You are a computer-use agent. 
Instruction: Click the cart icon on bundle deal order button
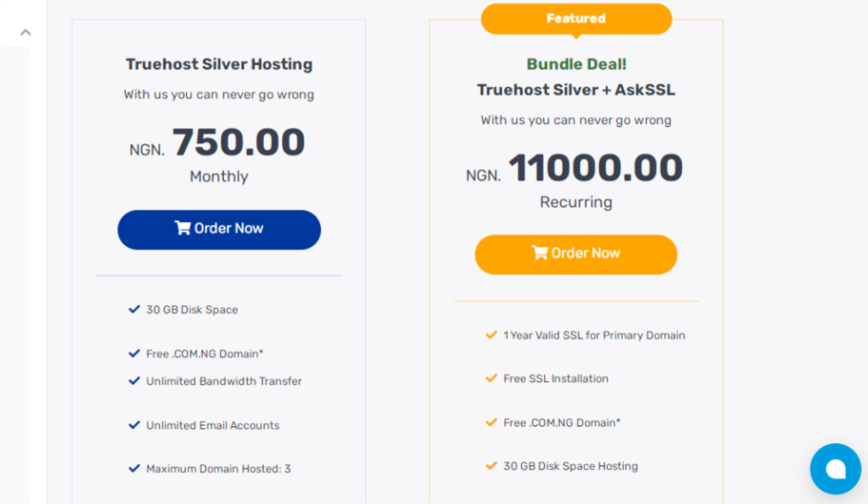click(539, 253)
